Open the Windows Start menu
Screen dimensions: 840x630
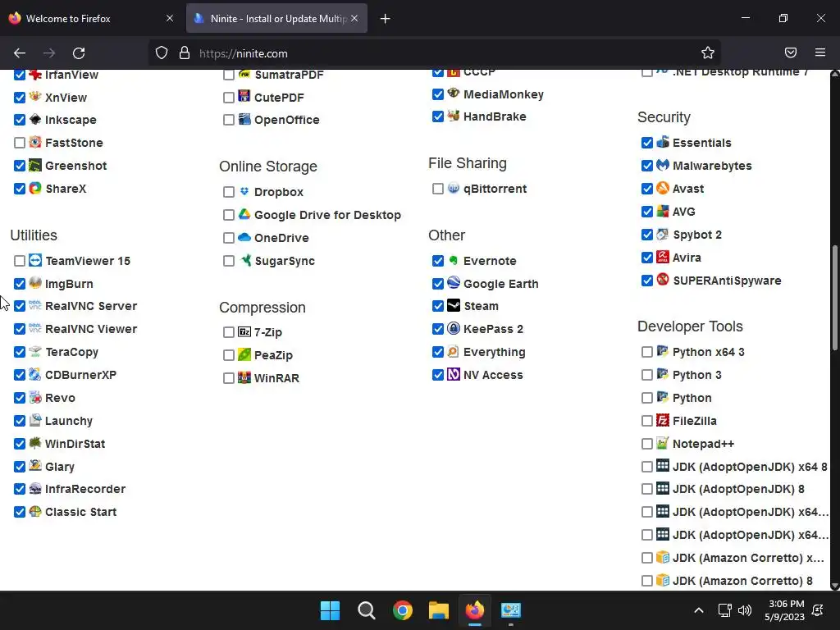pyautogui.click(x=330, y=610)
